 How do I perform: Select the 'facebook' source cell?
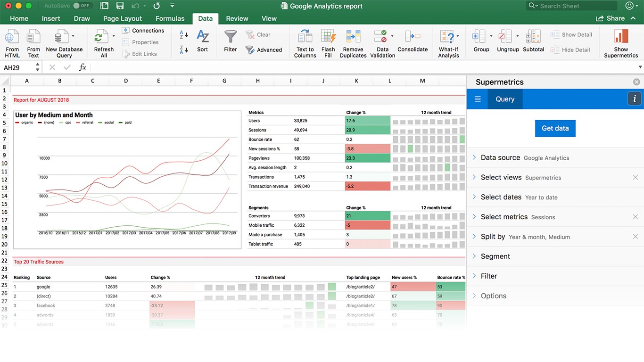tap(46, 305)
